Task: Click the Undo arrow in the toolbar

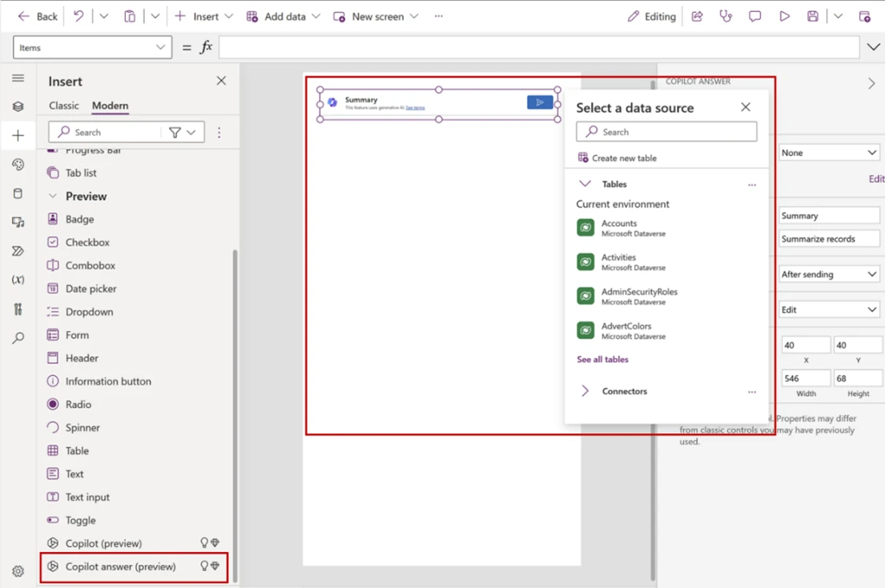Action: pos(77,15)
